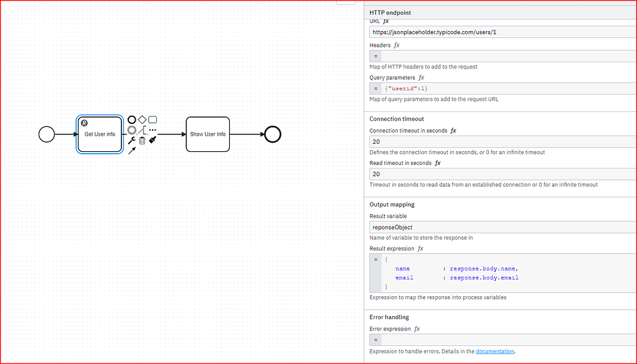Click 'Map of HTTP headers to add' description
Image resolution: width=637 pixels, height=364 pixels.
(x=423, y=67)
